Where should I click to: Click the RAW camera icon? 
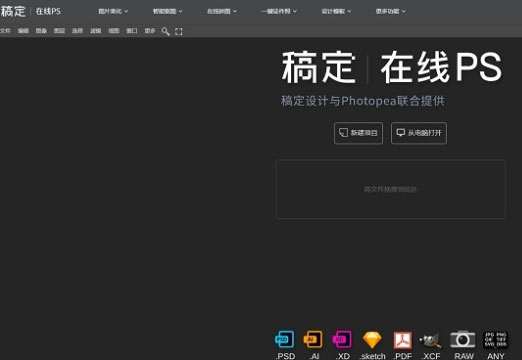(463, 339)
